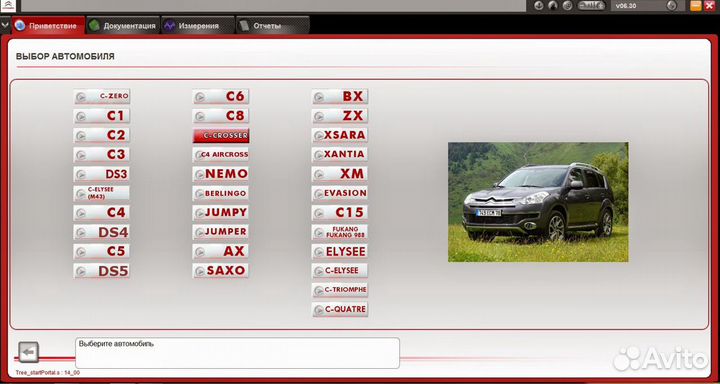Lower volume with the minus end

581,6
